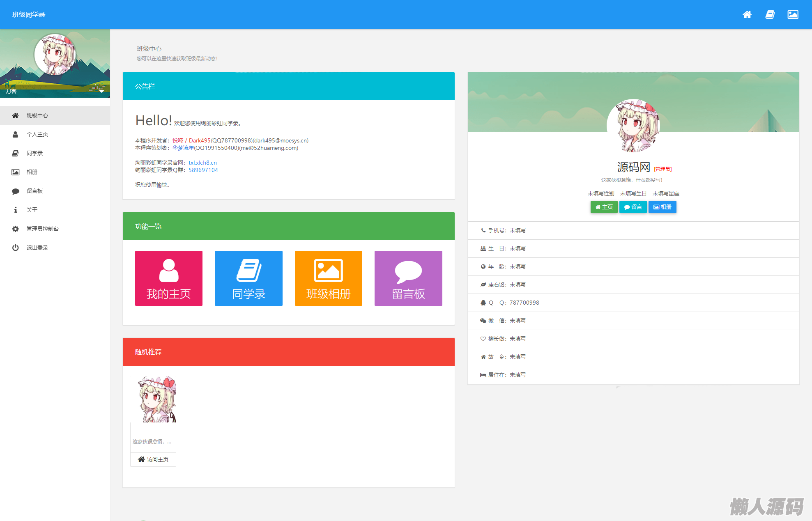The image size is (812, 521).
Task: Open 相册 from the sidebar
Action: point(32,172)
